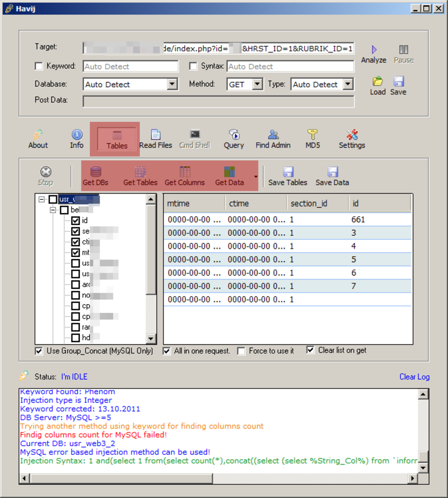Click the Get Data toolbar icon
448x498 pixels.
[229, 172]
